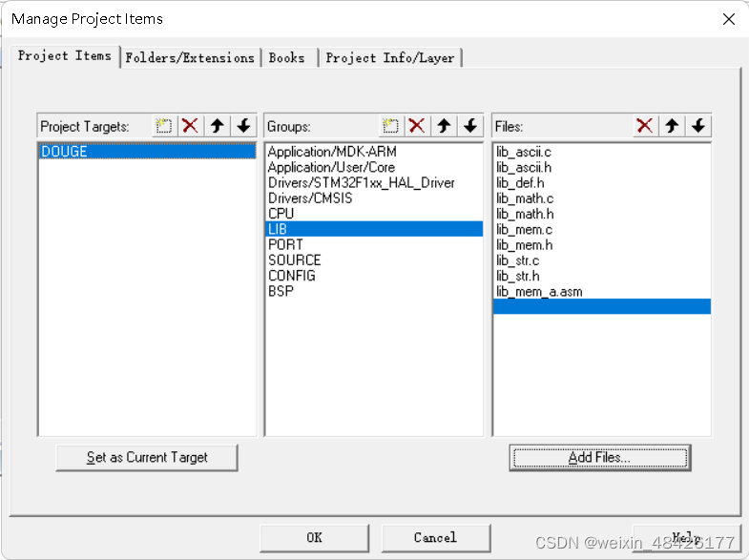
Task: Open the Folders/Extensions tab
Action: pyautogui.click(x=190, y=58)
